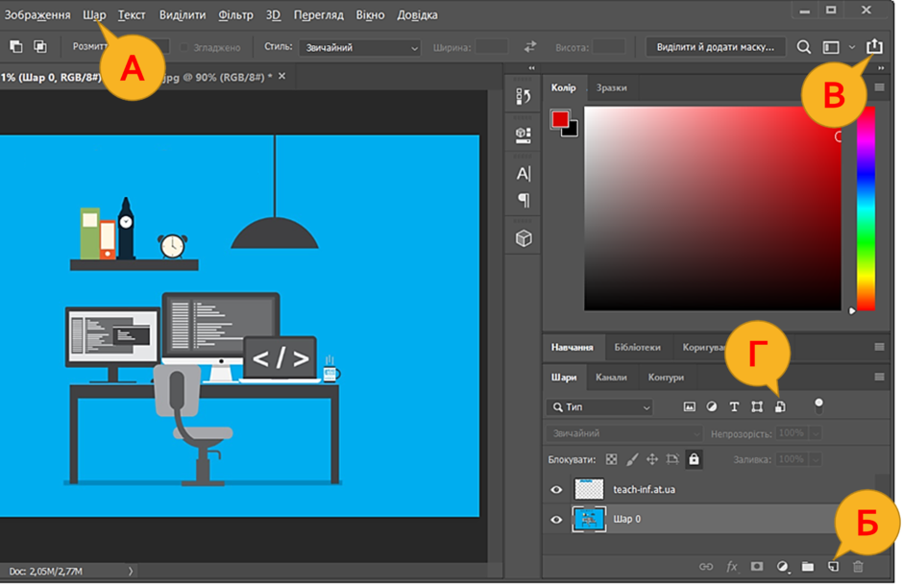Lock image pixels brush toggle
The height and width of the screenshot is (588, 903).
pos(632,459)
